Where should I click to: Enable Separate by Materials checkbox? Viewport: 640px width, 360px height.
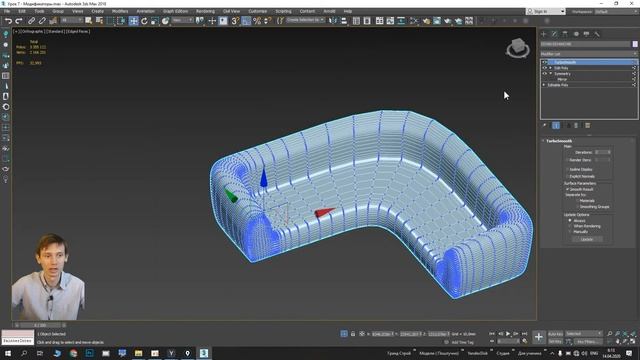577,201
